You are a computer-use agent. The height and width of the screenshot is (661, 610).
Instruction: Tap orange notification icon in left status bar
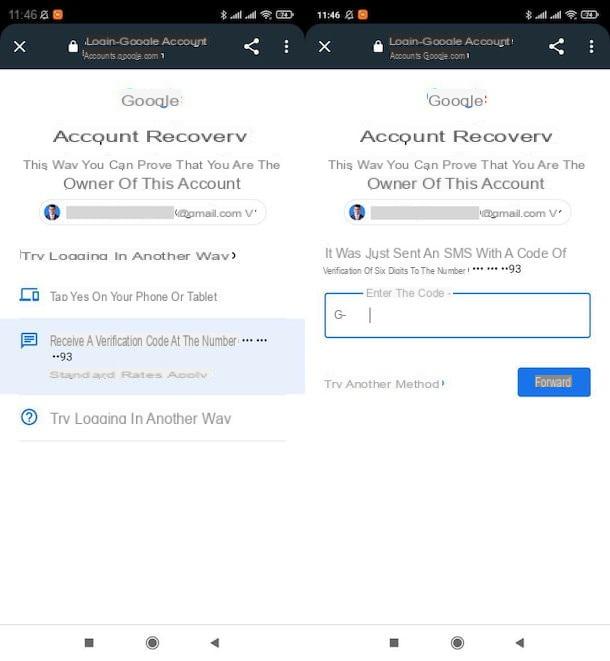[x=58, y=15]
